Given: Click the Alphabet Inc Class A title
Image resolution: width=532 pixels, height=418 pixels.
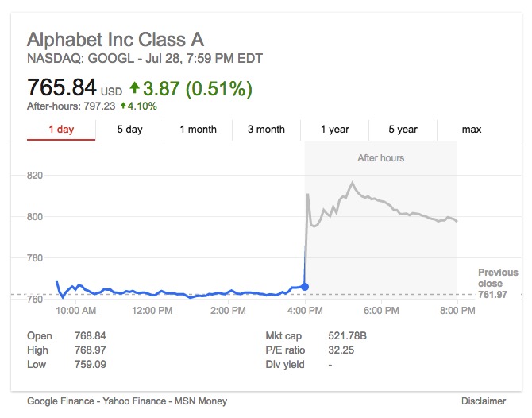Looking at the screenshot, I should tap(116, 40).
